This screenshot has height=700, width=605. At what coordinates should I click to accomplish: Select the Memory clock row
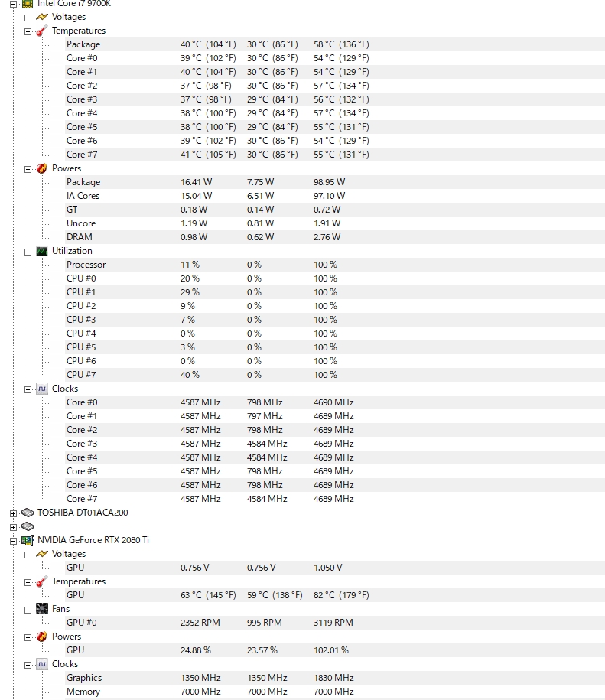pyautogui.click(x=83, y=692)
